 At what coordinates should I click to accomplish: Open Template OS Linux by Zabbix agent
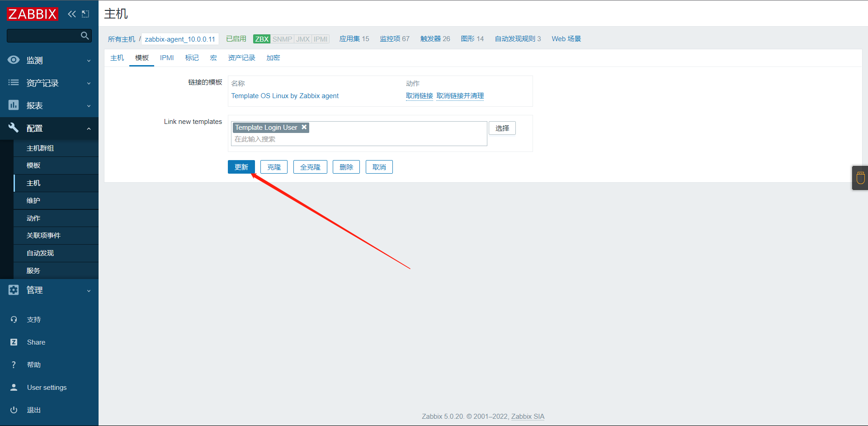[285, 96]
